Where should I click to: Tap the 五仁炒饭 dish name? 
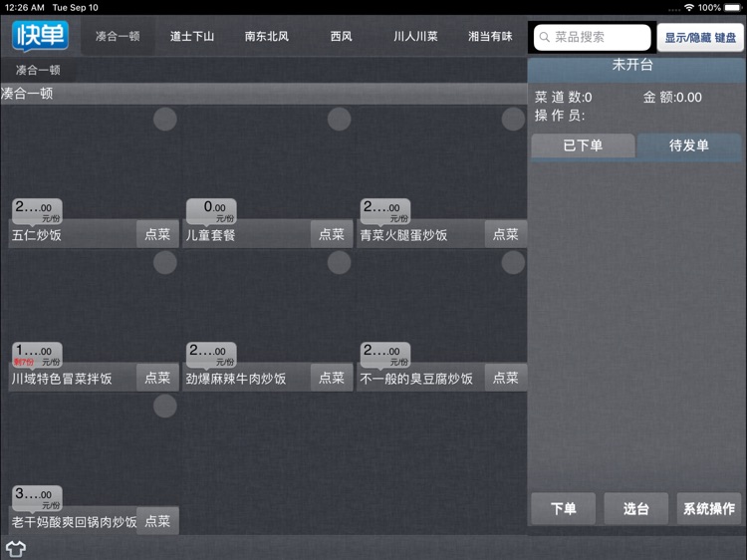pos(37,235)
